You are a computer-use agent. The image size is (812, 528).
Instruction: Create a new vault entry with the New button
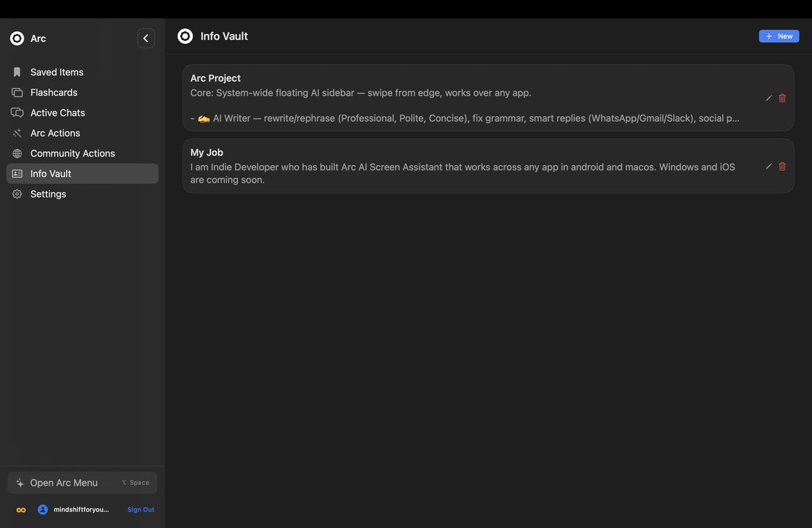779,37
